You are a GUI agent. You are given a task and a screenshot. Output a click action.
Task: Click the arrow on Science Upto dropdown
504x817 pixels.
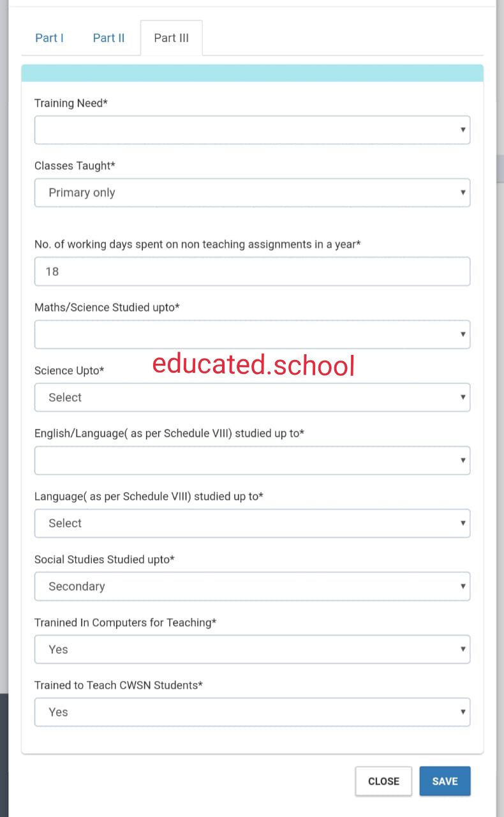coord(463,397)
